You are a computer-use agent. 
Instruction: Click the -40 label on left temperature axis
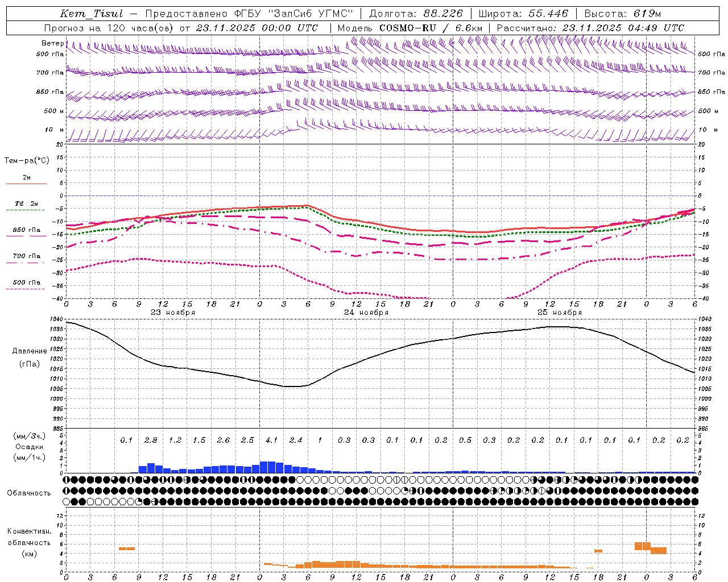pyautogui.click(x=59, y=299)
